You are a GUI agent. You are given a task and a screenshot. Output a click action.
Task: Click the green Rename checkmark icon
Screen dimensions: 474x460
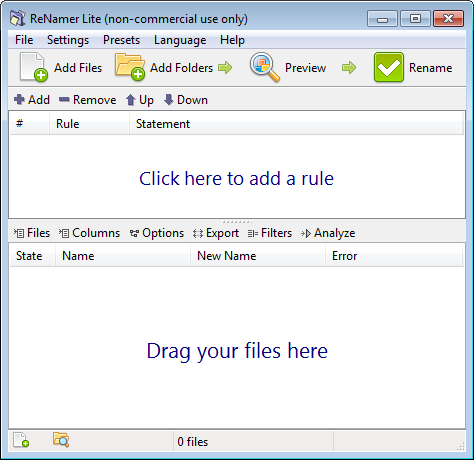click(x=389, y=67)
